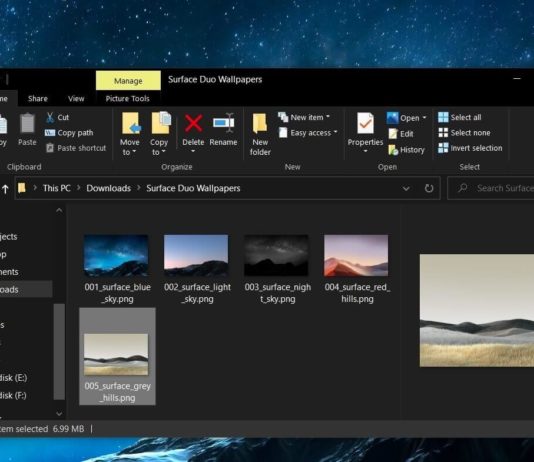The image size is (534, 462).
Task: Click Select all
Action: [x=460, y=117]
